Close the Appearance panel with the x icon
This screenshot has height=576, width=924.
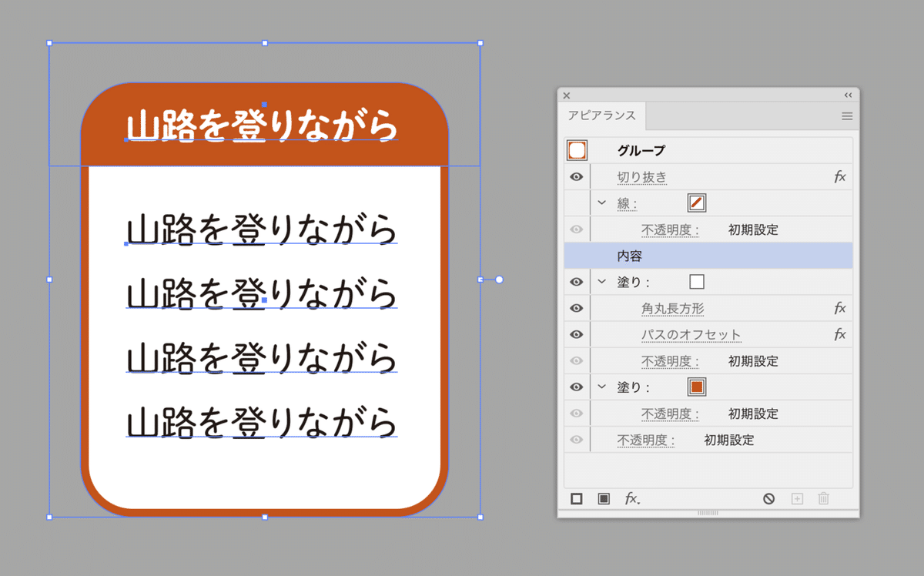pos(567,95)
